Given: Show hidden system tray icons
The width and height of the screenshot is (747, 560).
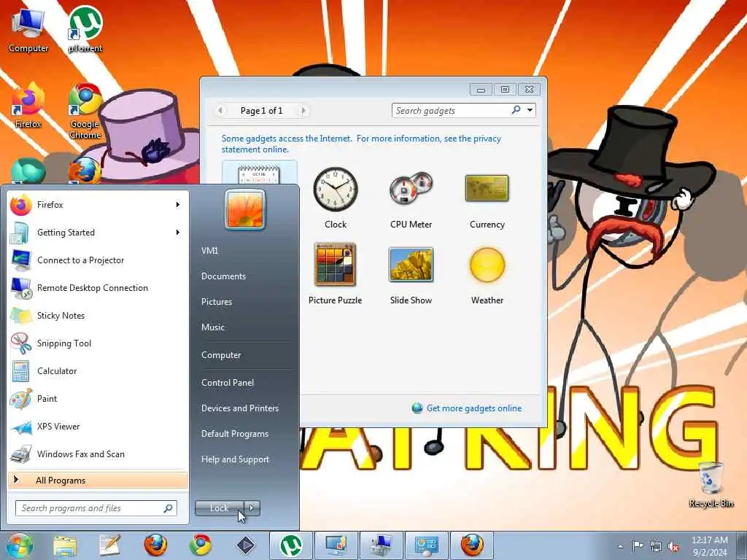Looking at the screenshot, I should point(620,547).
